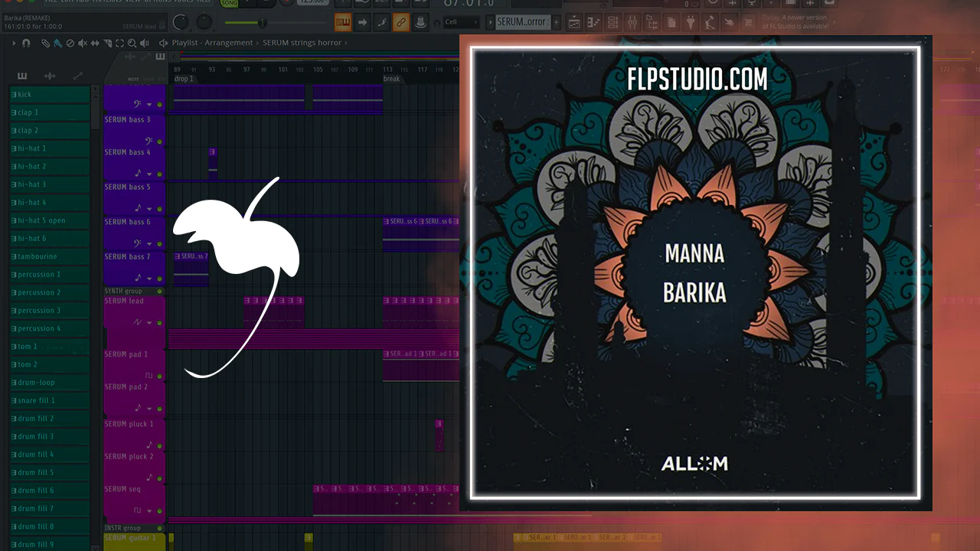
Task: Select the Delete tool in playlist toolbar
Action: 70,44
